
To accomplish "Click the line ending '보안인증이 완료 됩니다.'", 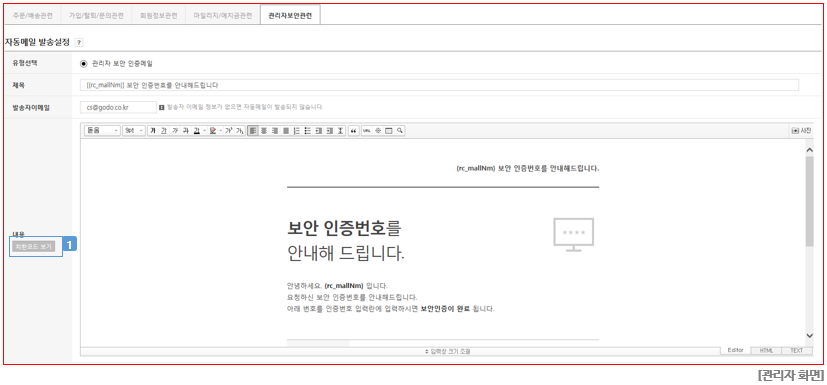I will pos(391,309).
